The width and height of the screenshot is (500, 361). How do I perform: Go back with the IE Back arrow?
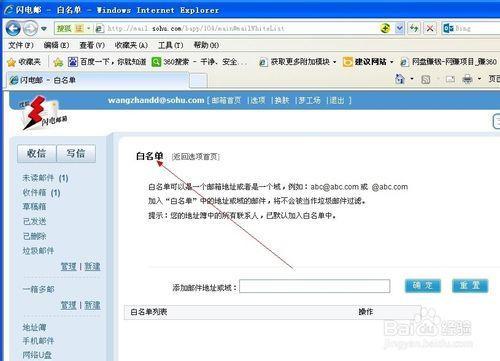click(x=13, y=28)
